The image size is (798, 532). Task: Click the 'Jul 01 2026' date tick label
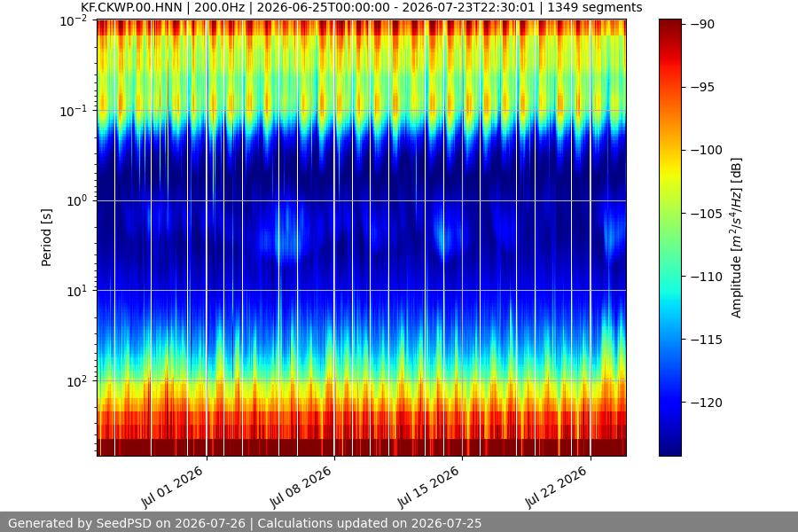tap(172, 487)
